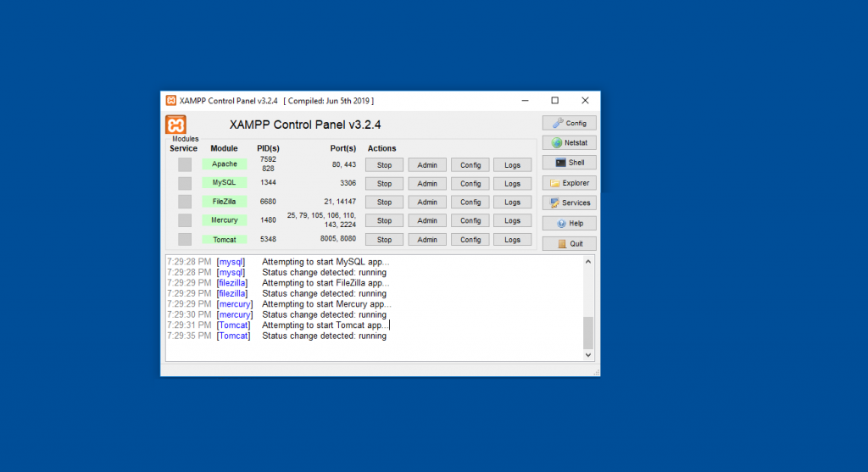Open MySQL Logs menu
Image resolution: width=868 pixels, height=472 pixels.
point(513,184)
